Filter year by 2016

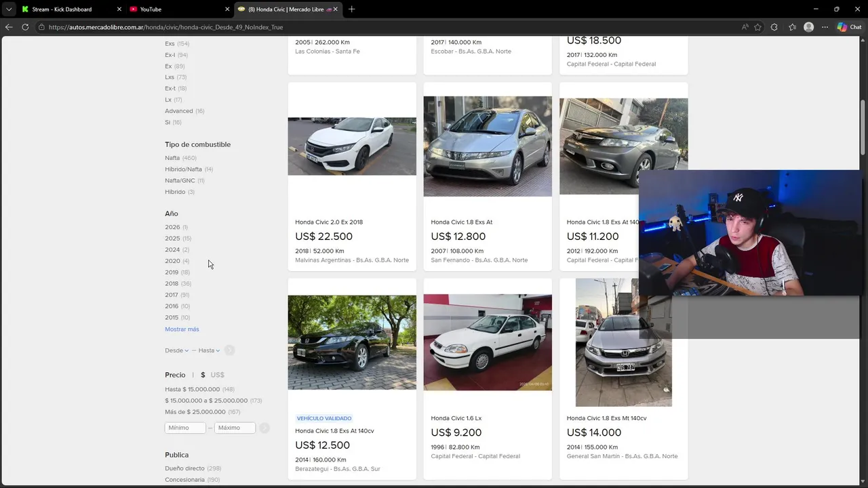177,306
